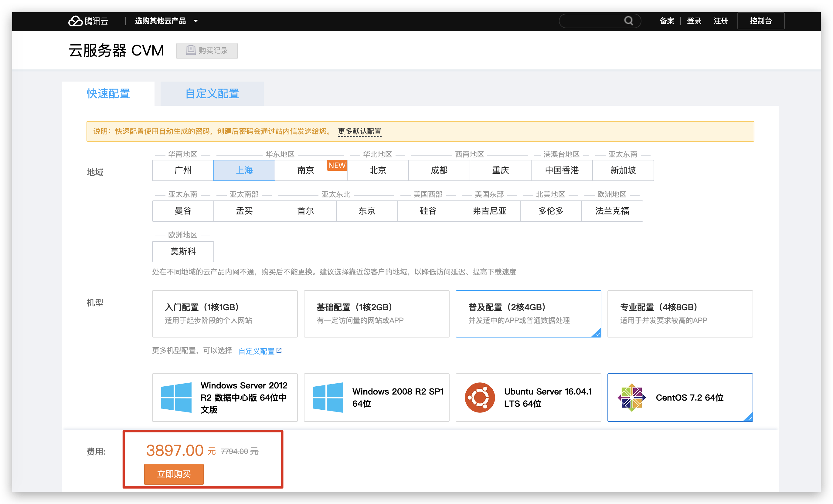833x504 pixels.
Task: Switch to the 自定义配置 tab
Action: 212,94
